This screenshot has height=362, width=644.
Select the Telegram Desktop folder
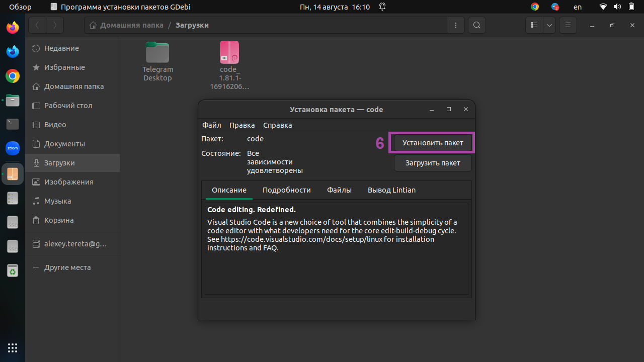(157, 61)
